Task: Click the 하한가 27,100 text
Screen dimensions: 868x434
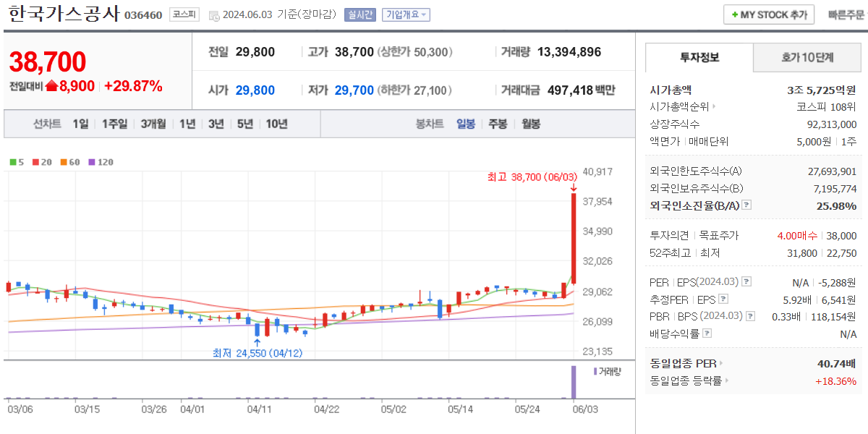Action: (415, 90)
